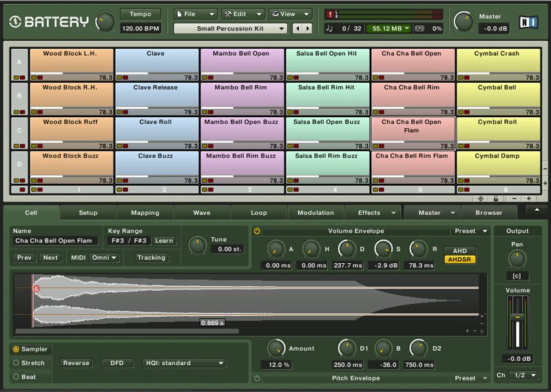Image resolution: width=551 pixels, height=392 pixels.
Task: Expand the Small Percussion Kit dropdown
Action: 231,28
